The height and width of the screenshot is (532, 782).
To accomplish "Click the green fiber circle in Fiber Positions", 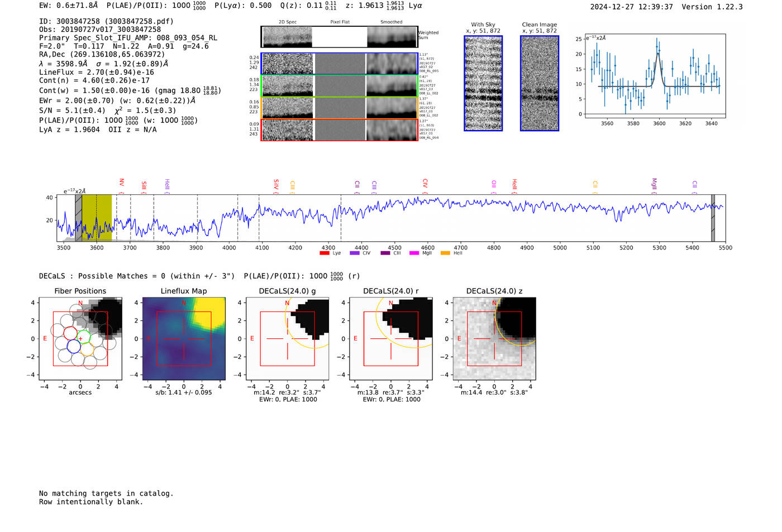I will (84, 337).
